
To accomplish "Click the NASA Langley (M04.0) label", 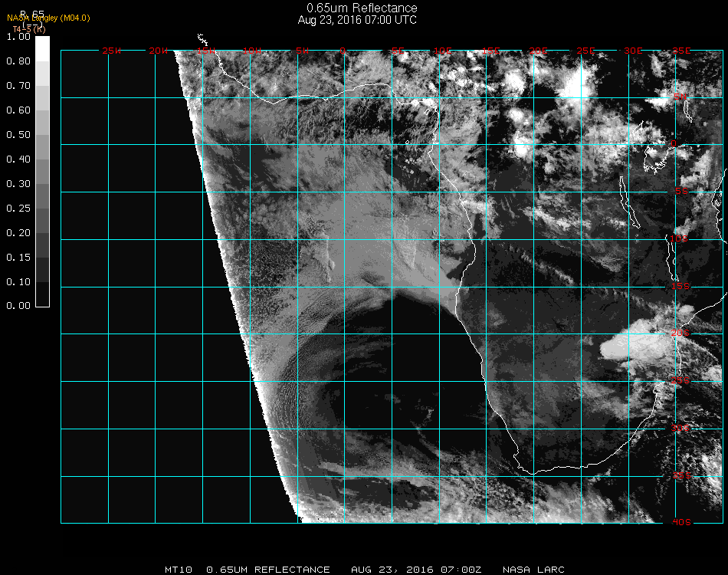I will (48, 18).
